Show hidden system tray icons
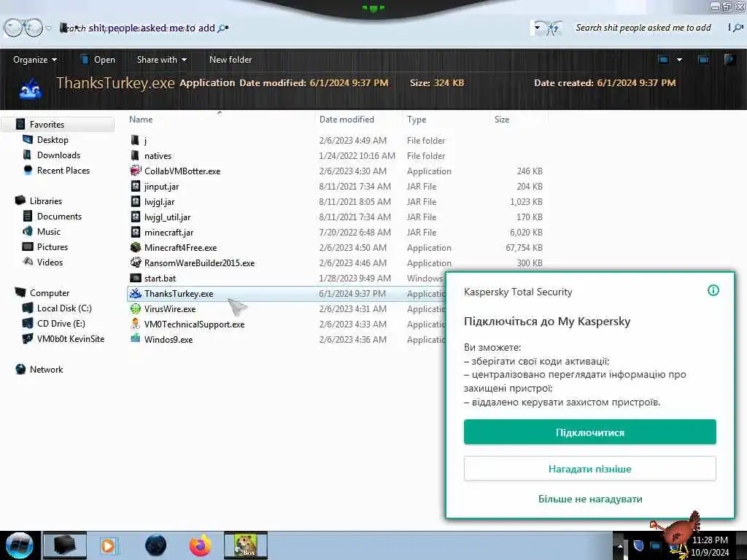747x560 pixels. point(620,546)
